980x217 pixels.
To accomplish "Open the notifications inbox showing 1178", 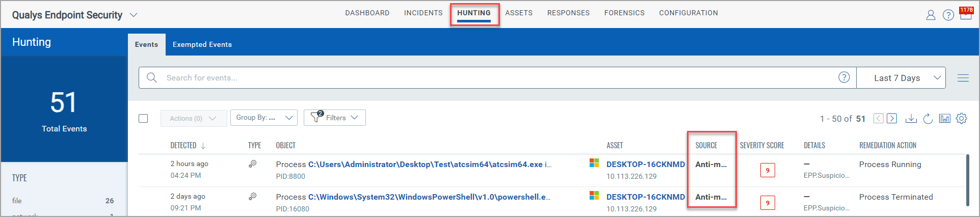I will [x=966, y=13].
